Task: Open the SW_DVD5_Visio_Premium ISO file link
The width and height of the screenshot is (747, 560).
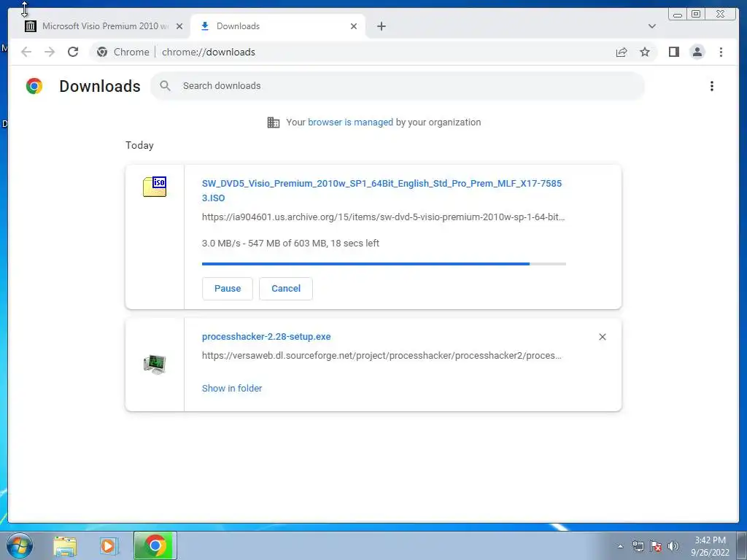Action: pyautogui.click(x=382, y=190)
